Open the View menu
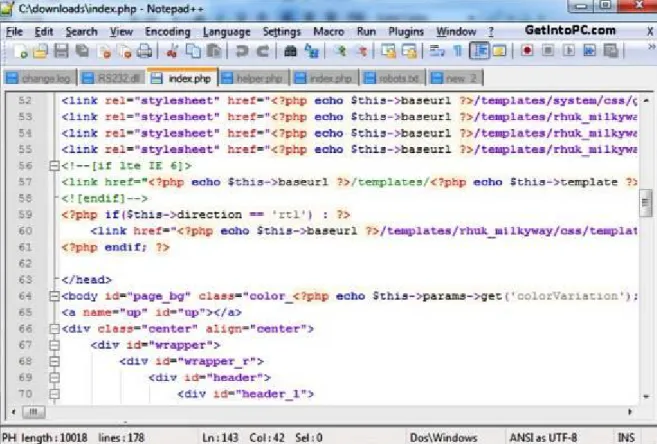Screen dimensions: 657x444 coord(121,32)
